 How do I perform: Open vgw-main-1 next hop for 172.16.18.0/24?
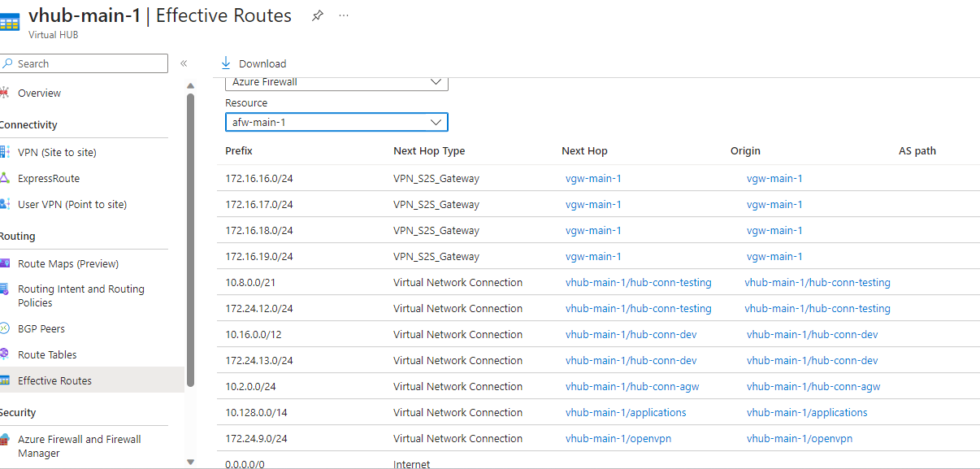(593, 230)
